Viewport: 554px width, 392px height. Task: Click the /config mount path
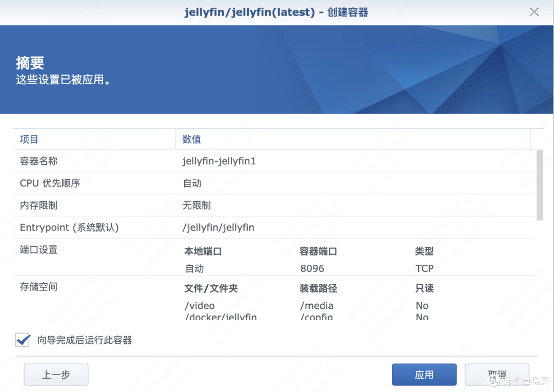(x=316, y=317)
